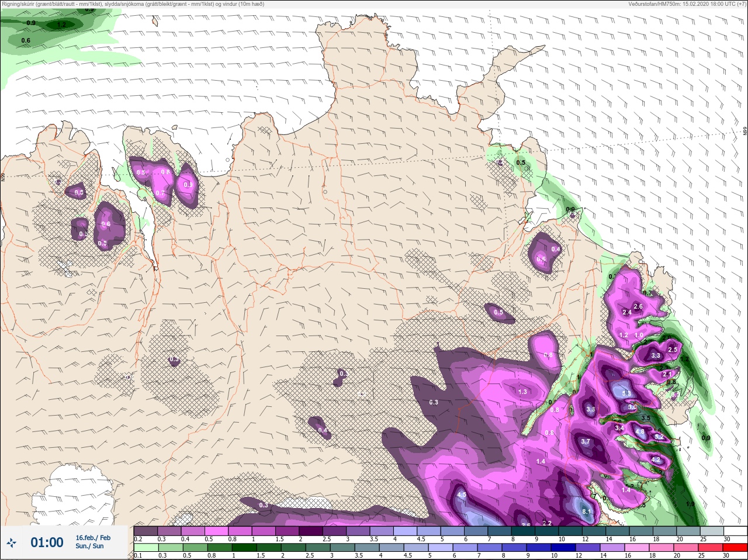Click the '0.2' scale label in the upper legend

click(138, 539)
